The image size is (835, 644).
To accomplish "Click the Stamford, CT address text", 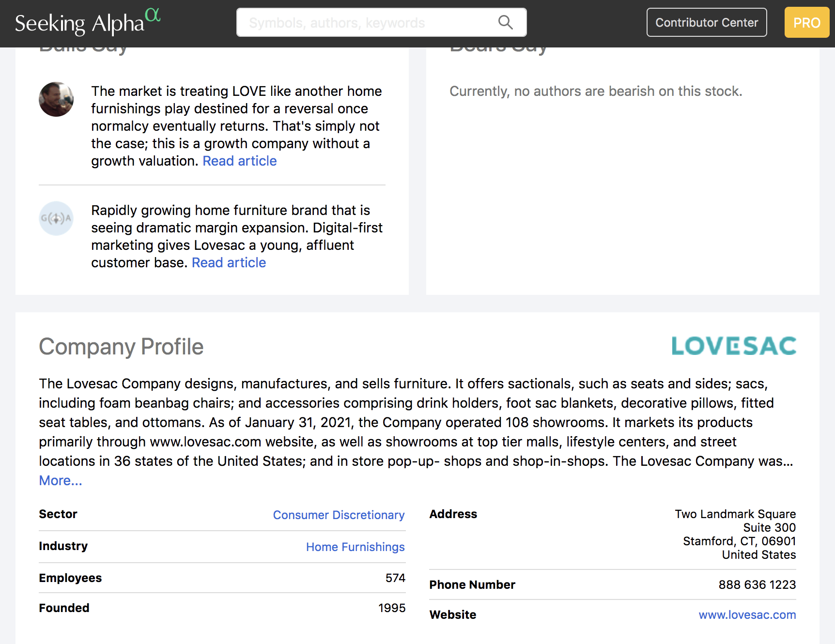I will point(739,541).
